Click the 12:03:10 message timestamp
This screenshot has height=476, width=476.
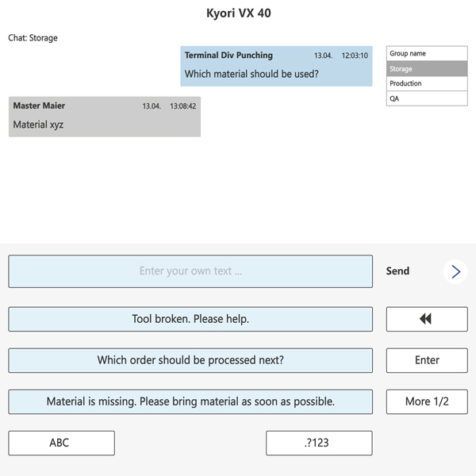[x=355, y=56]
